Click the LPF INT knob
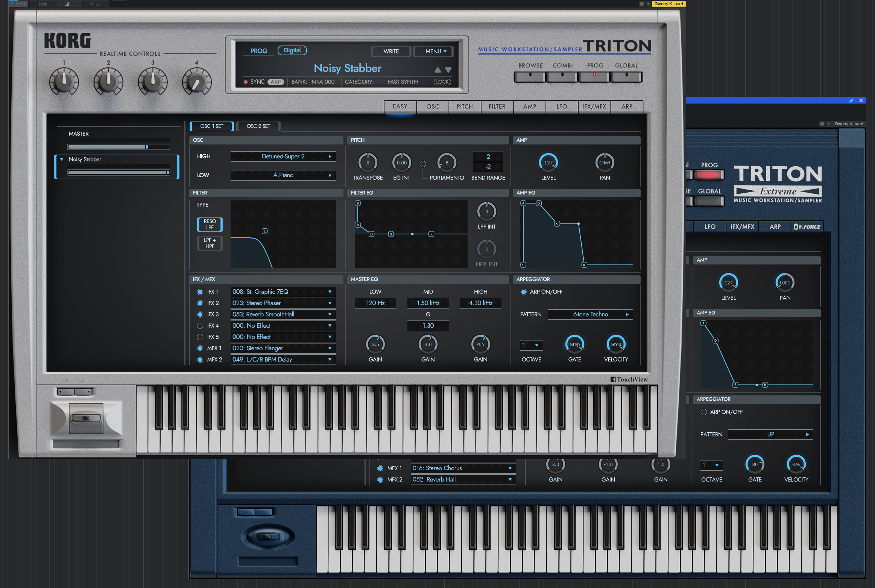The image size is (875, 588). point(486,211)
